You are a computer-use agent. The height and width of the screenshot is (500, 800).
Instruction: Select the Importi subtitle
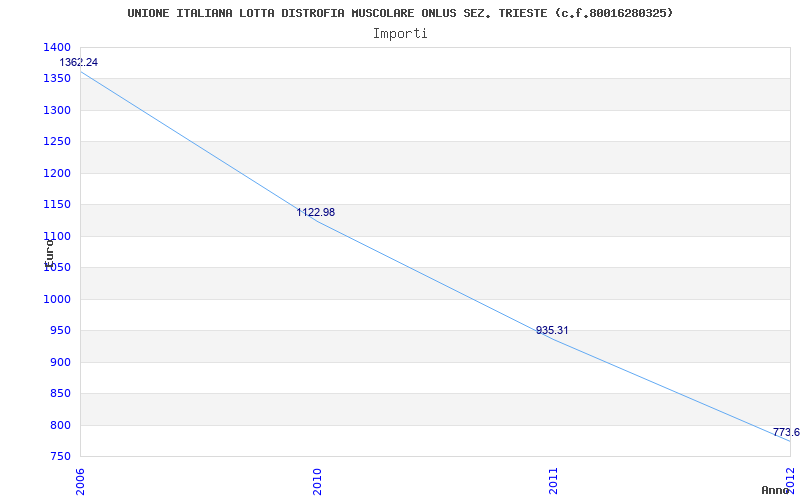tap(400, 34)
